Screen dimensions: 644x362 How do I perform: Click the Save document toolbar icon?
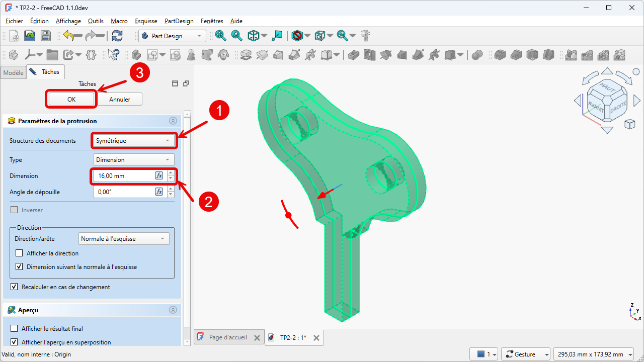46,36
